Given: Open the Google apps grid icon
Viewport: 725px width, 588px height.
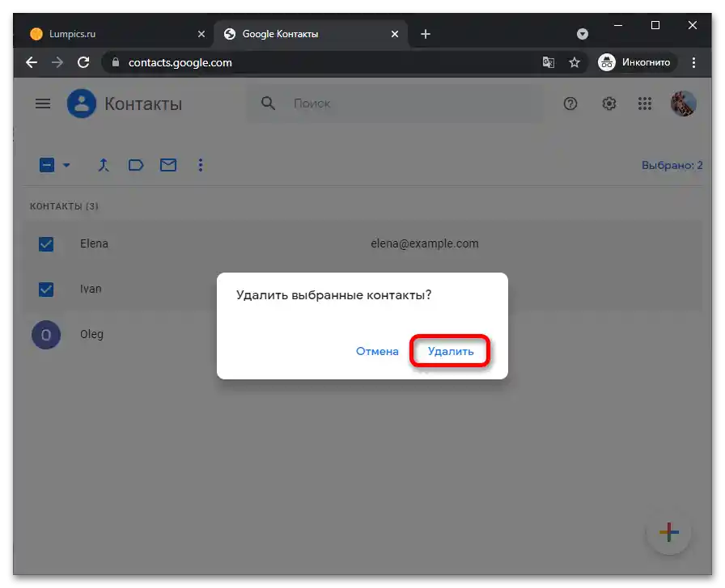Looking at the screenshot, I should 645,104.
